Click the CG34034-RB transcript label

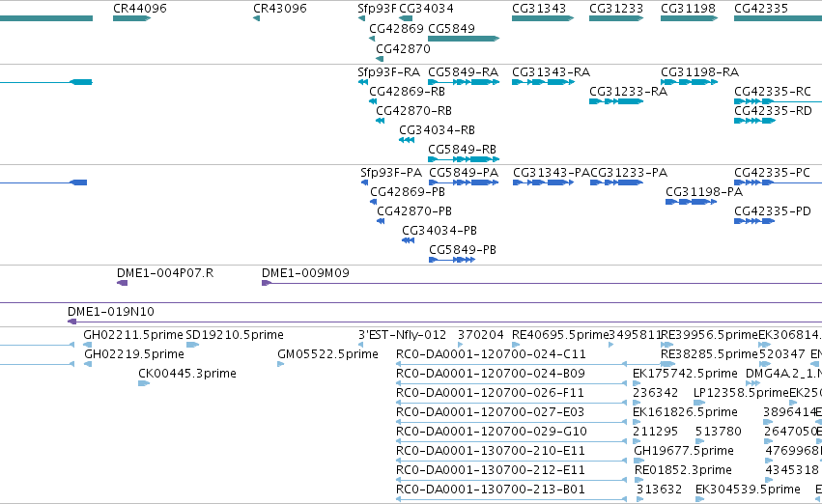click(437, 130)
